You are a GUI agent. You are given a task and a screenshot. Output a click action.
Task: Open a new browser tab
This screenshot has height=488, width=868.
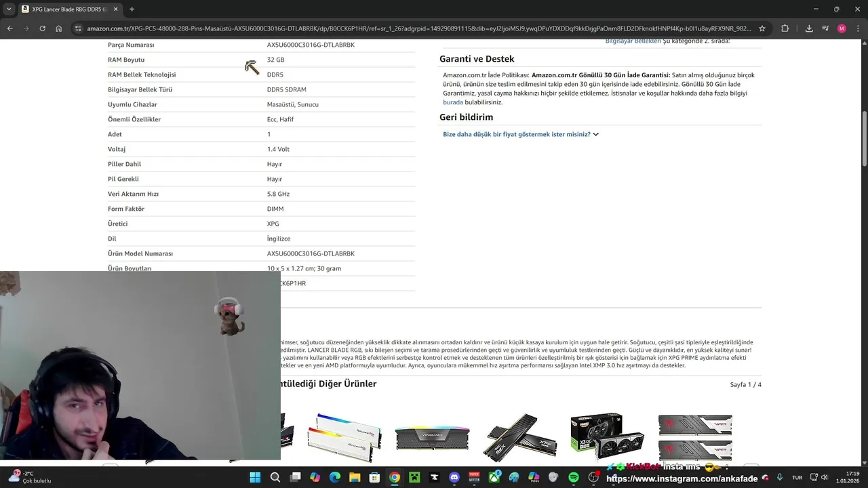(132, 9)
